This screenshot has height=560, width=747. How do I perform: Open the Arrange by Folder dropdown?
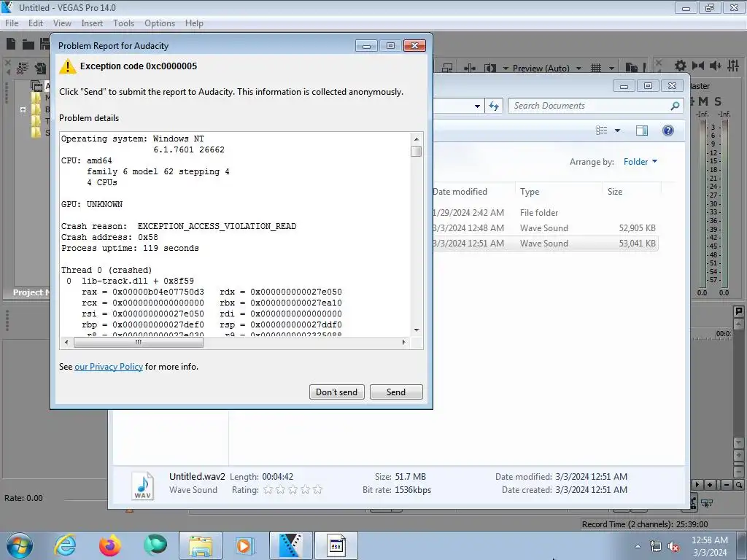pos(640,162)
